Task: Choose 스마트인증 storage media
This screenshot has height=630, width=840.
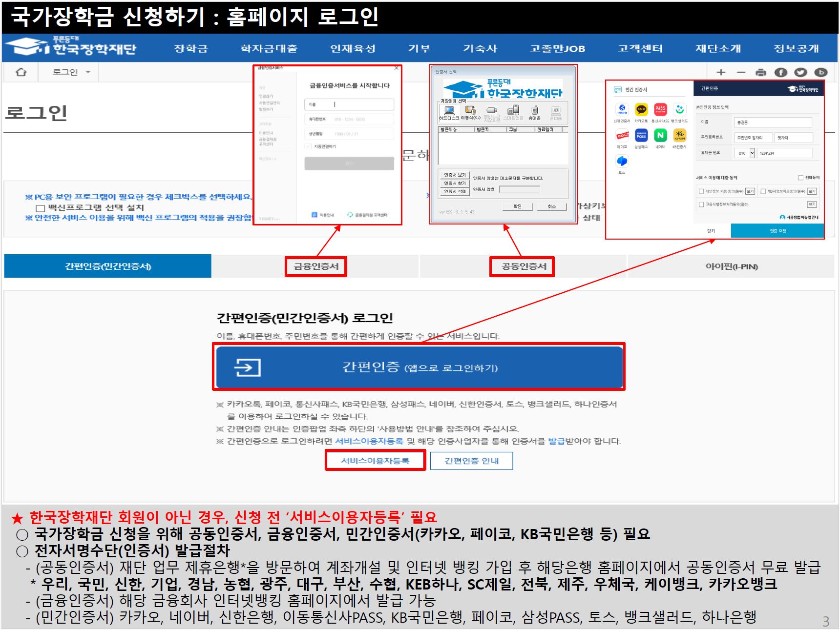Action: tap(513, 113)
